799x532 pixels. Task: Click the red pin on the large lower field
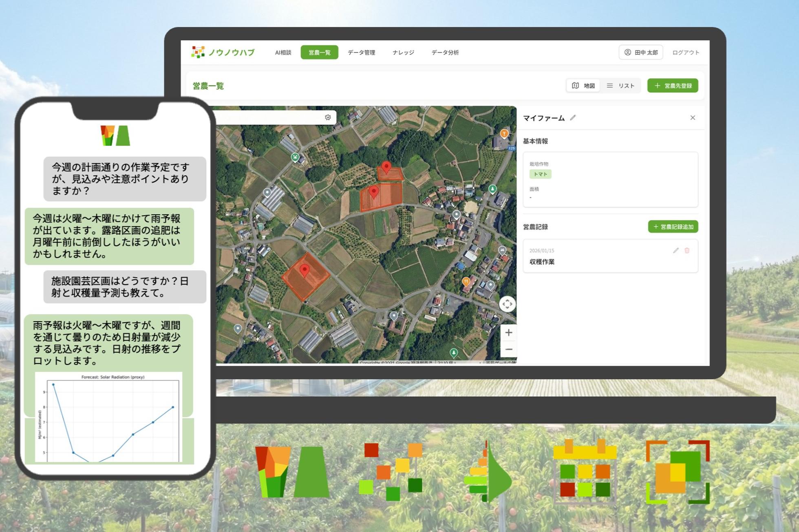coord(304,270)
